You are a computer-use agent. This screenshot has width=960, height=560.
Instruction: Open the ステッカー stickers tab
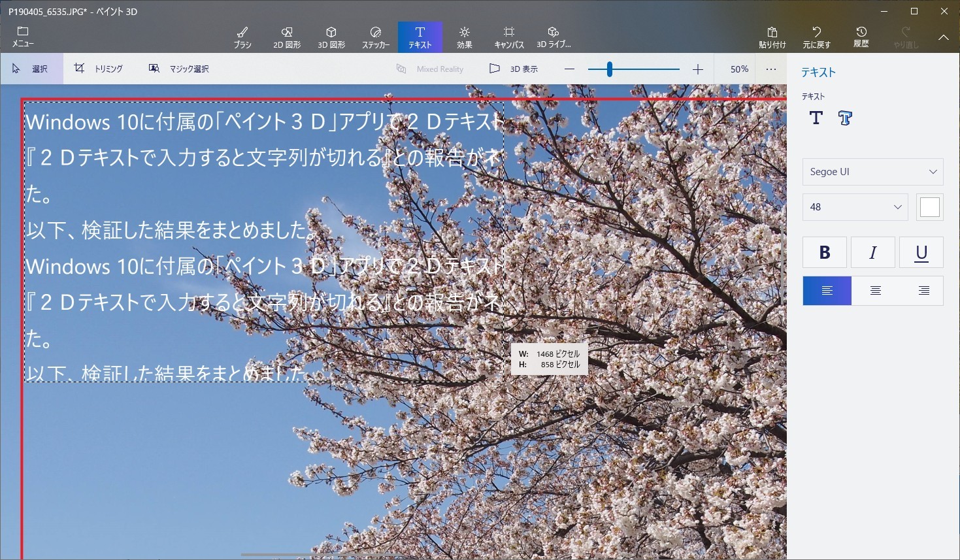click(376, 37)
